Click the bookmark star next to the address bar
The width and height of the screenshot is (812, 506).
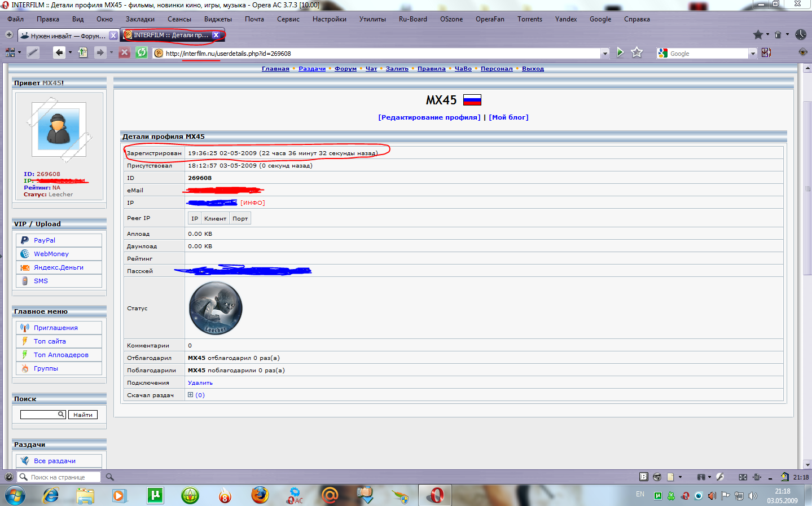pyautogui.click(x=637, y=52)
